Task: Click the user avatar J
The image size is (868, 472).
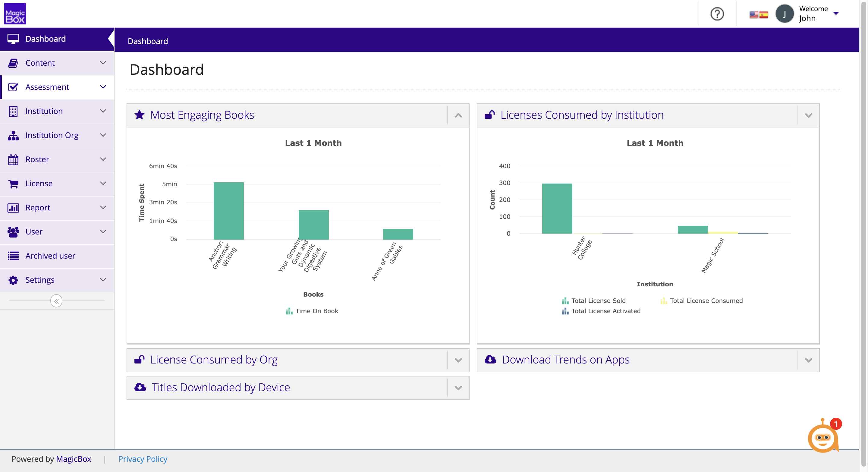Action: (x=785, y=14)
